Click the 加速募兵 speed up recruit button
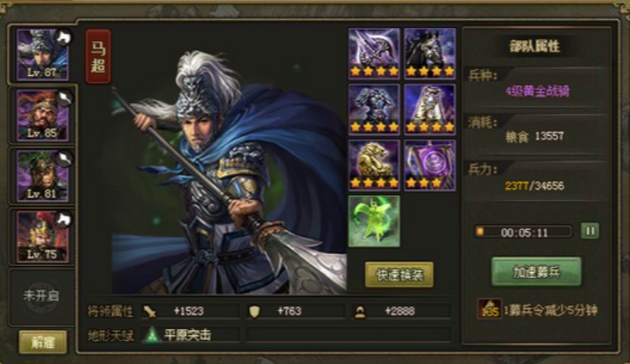The width and height of the screenshot is (630, 364). pos(536,272)
